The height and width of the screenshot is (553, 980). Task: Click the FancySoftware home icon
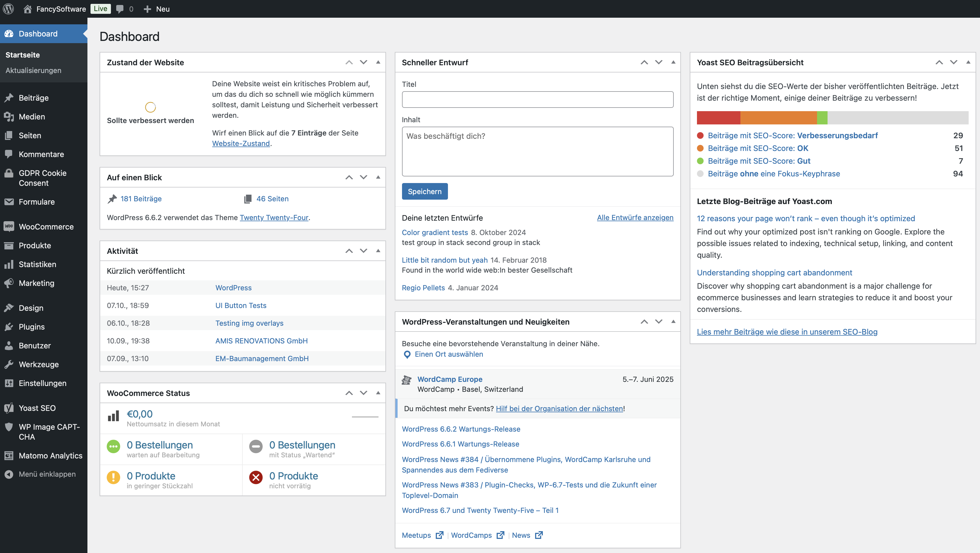[27, 9]
